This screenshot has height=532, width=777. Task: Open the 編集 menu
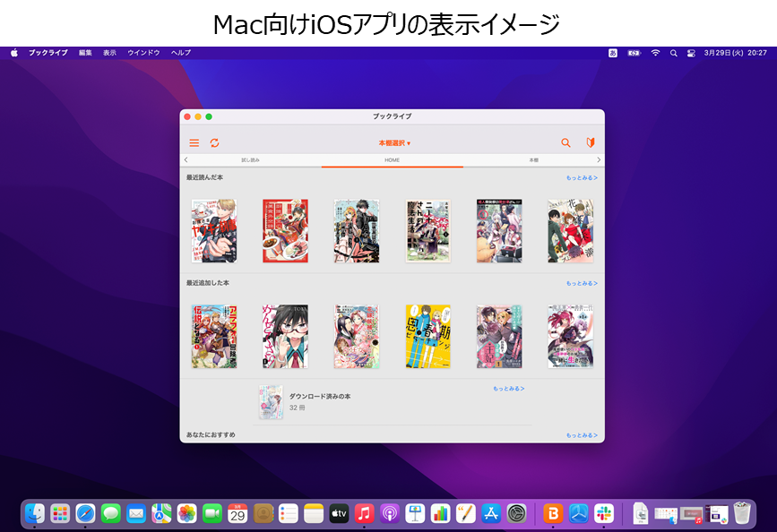coord(85,53)
